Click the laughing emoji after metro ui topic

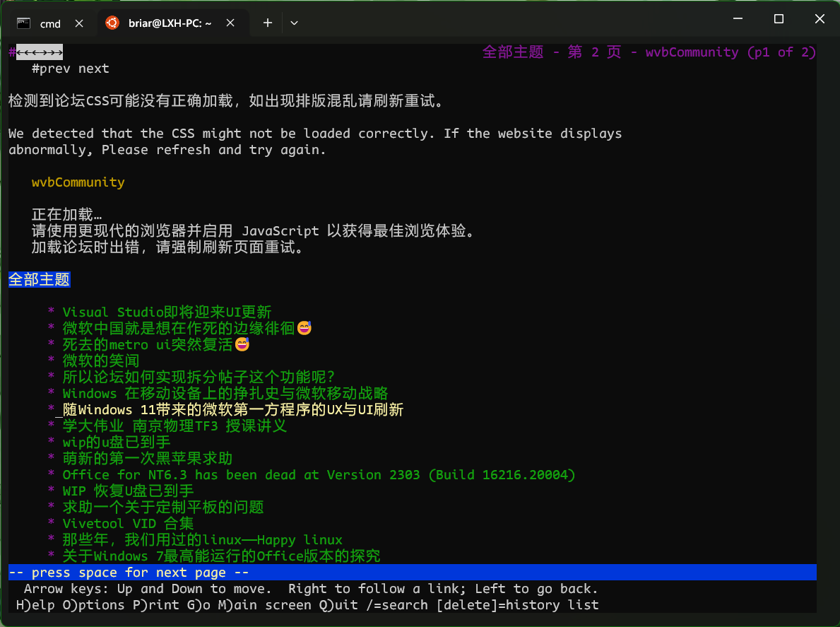pyautogui.click(x=242, y=344)
